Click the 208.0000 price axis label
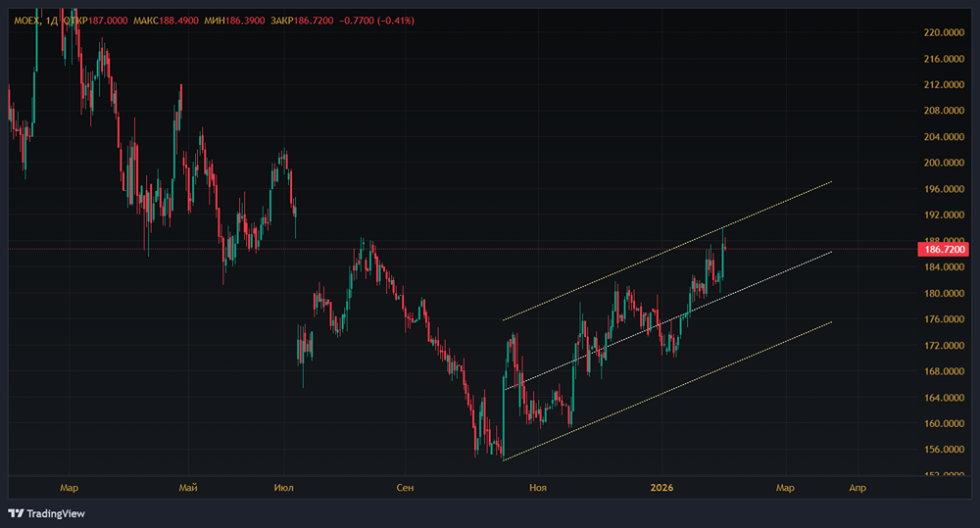The height and width of the screenshot is (528, 980). coord(944,111)
